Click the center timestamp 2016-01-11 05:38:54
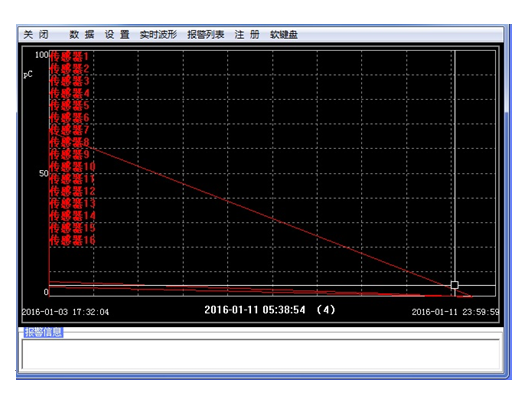 (x=255, y=310)
